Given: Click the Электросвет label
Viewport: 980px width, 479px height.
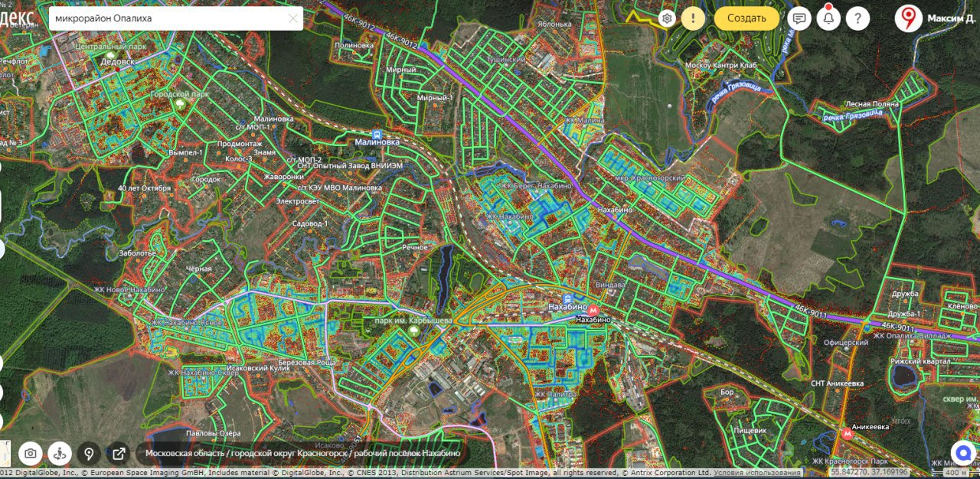Looking at the screenshot, I should point(299,201).
